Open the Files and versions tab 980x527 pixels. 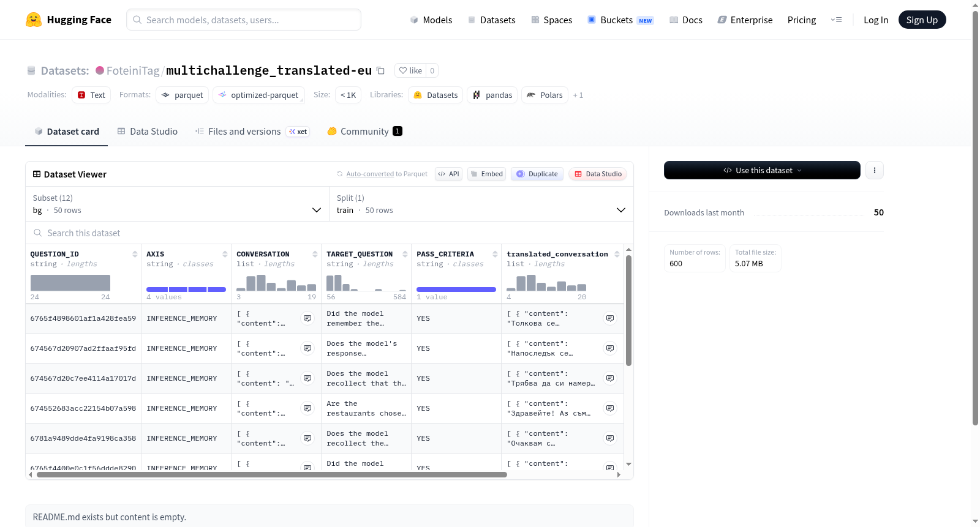(x=252, y=132)
